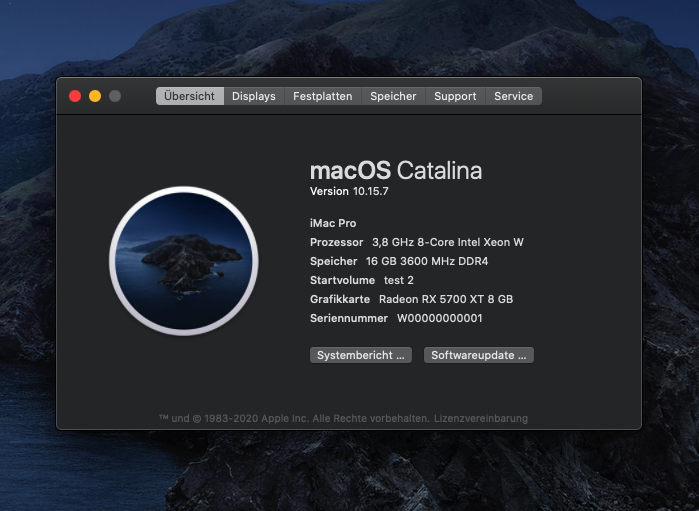Go to the Speicher tab
The width and height of the screenshot is (699, 511).
point(393,96)
